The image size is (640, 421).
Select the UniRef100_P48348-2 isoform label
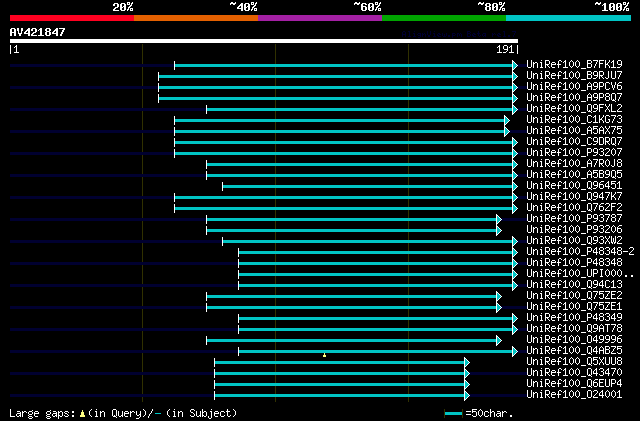pyautogui.click(x=580, y=252)
